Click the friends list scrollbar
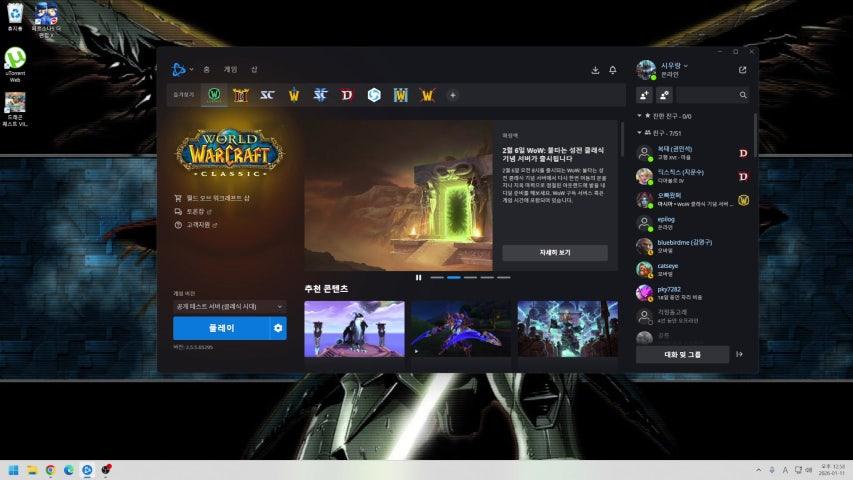The width and height of the screenshot is (853, 480). 755,136
